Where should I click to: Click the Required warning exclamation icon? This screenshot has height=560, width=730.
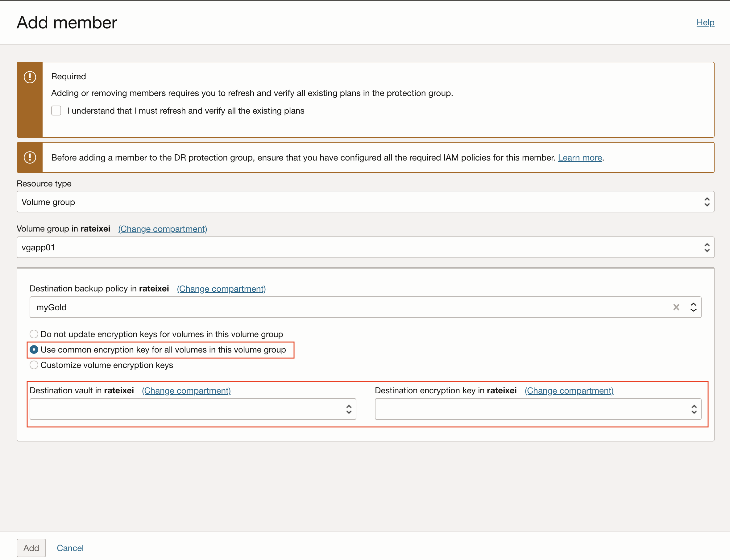coord(30,77)
